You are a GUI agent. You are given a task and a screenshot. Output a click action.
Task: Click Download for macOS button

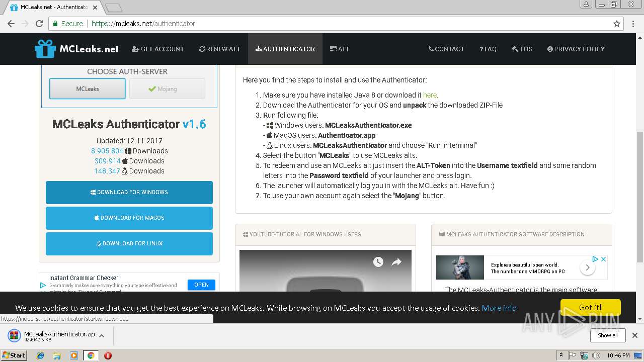(x=129, y=218)
